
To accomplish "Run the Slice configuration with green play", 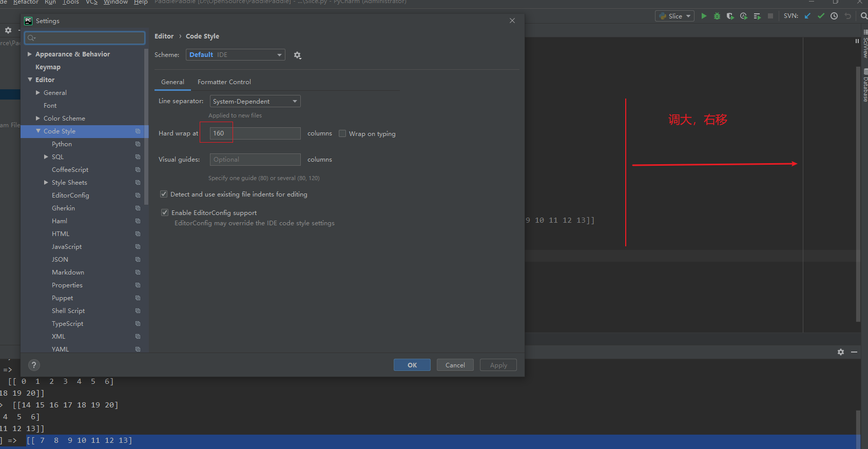I will point(704,16).
